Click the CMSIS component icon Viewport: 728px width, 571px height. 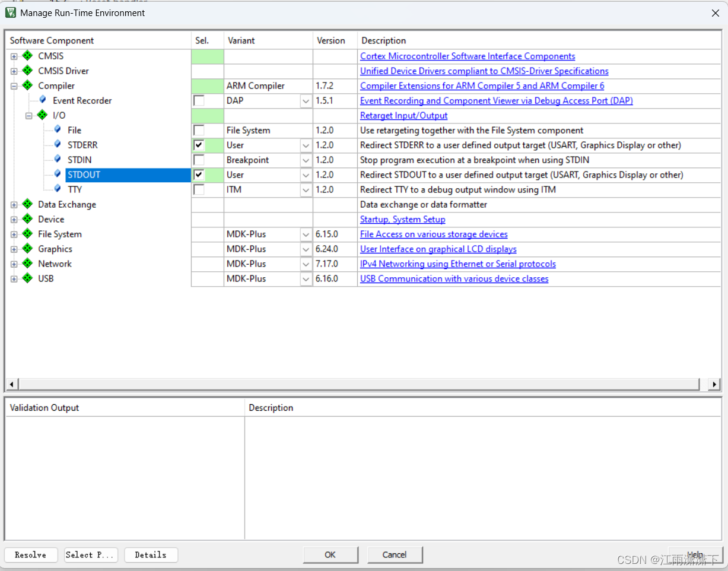[27, 56]
